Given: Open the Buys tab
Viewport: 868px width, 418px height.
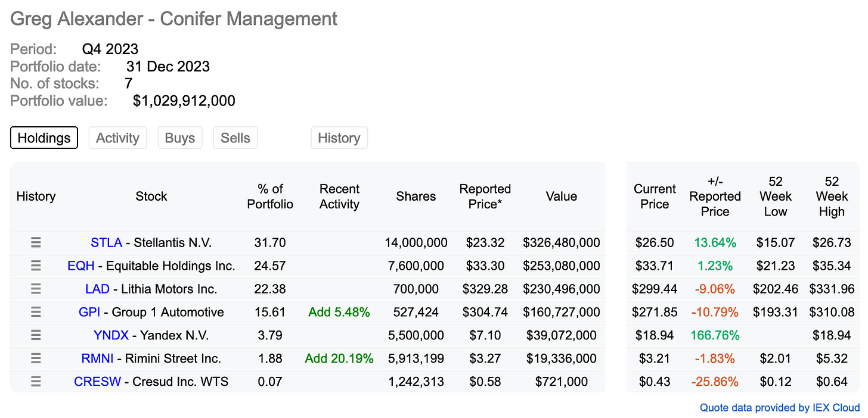Looking at the screenshot, I should 180,138.
